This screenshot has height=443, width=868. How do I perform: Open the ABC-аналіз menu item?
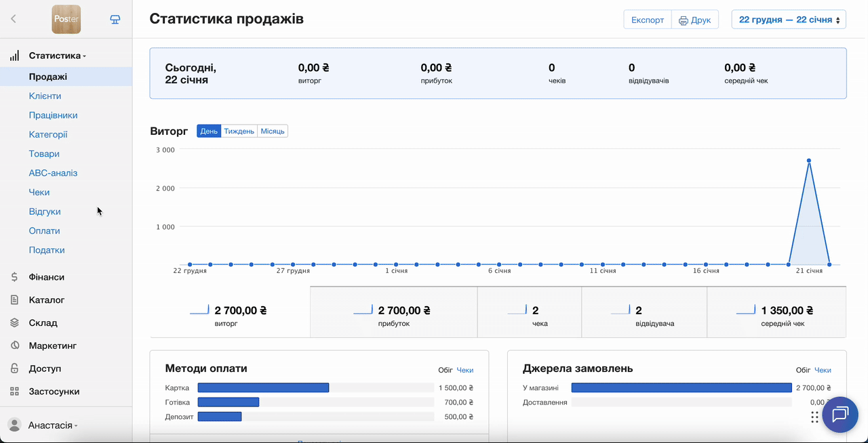click(53, 173)
